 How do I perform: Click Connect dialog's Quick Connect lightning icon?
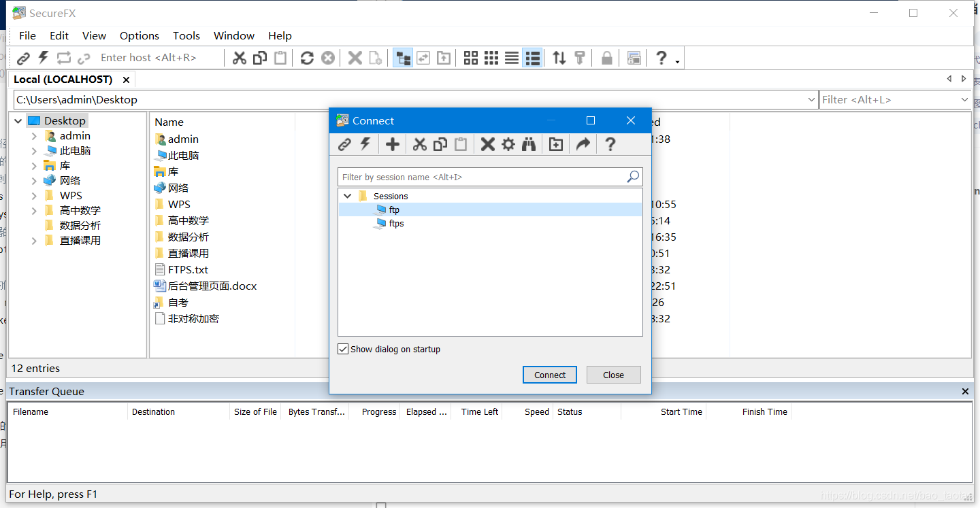tap(365, 144)
